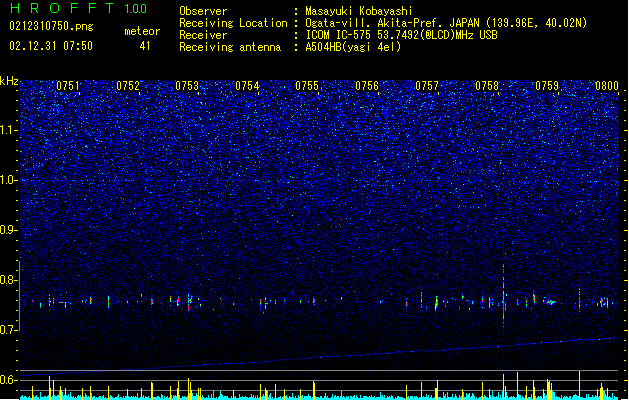This screenshot has height=400, width=629.
Task: Click the 0.9 kHz axis label
Action: point(9,230)
